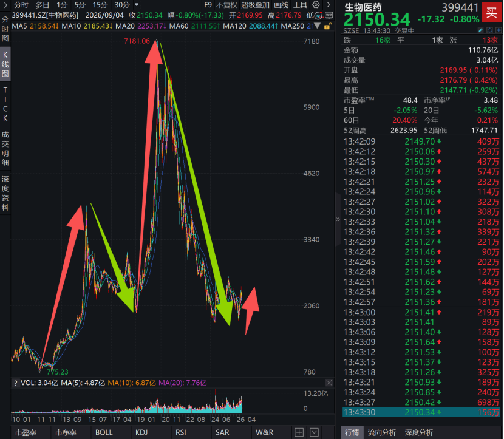The width and height of the screenshot is (504, 439).
Task: Click the red 买 buy button
Action: pyautogui.click(x=492, y=13)
